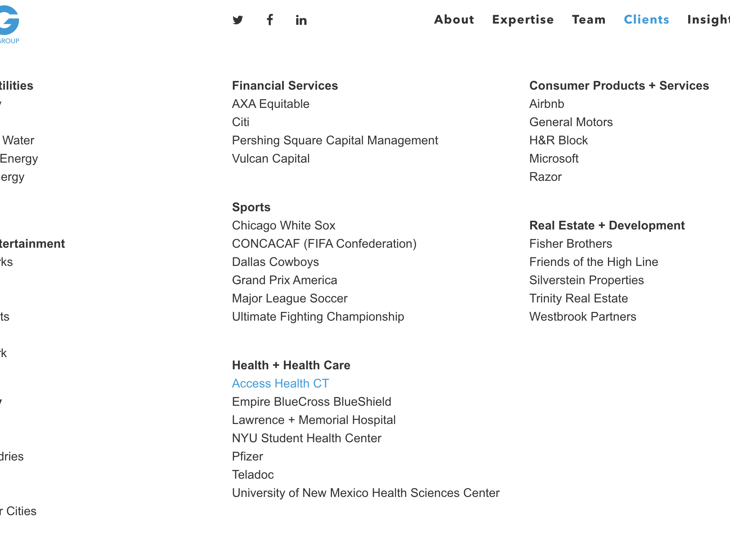Click the Financial Services heading

(285, 85)
